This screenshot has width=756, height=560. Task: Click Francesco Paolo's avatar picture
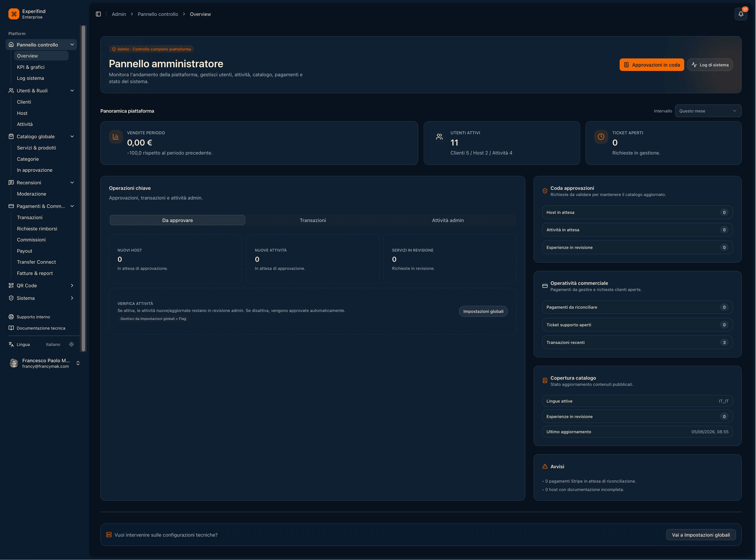tap(14, 363)
